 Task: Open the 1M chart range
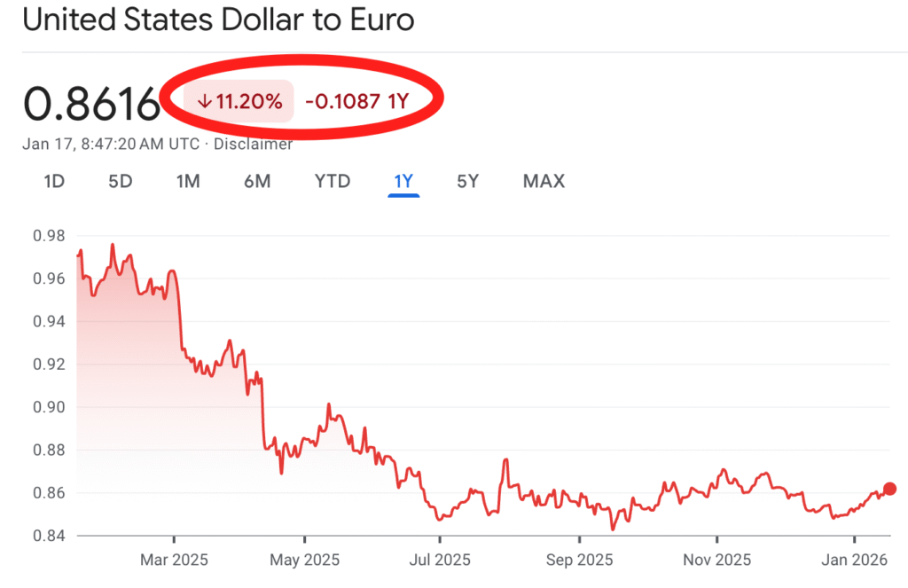click(x=188, y=182)
